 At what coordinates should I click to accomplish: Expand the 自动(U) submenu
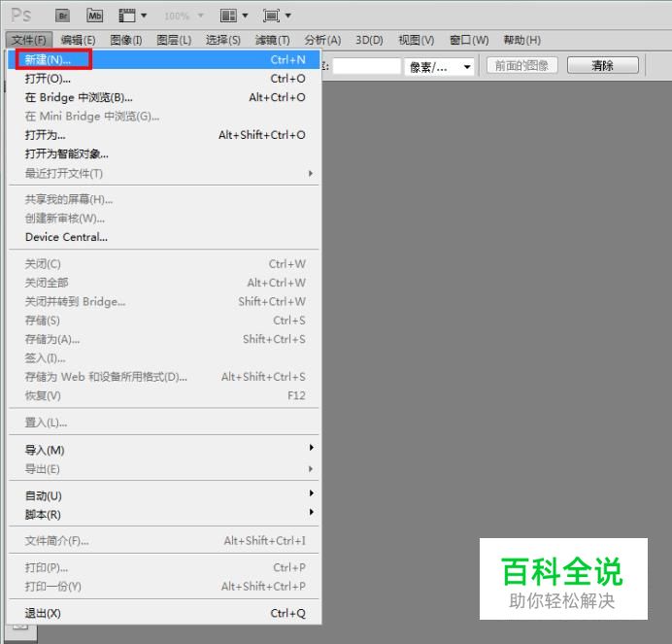[x=164, y=495]
